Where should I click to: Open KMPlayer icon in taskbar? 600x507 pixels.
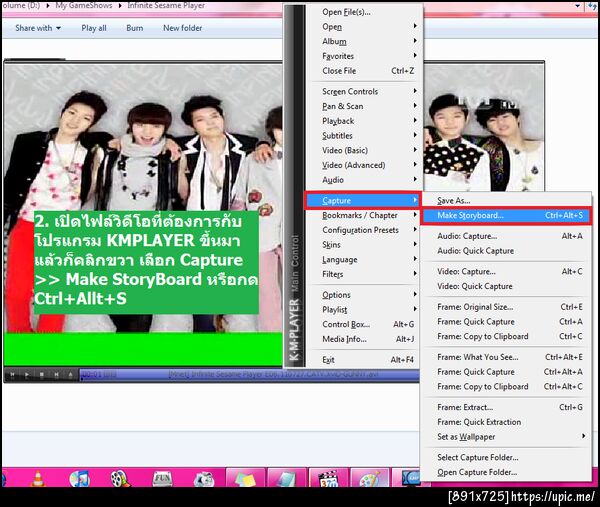[x=411, y=478]
